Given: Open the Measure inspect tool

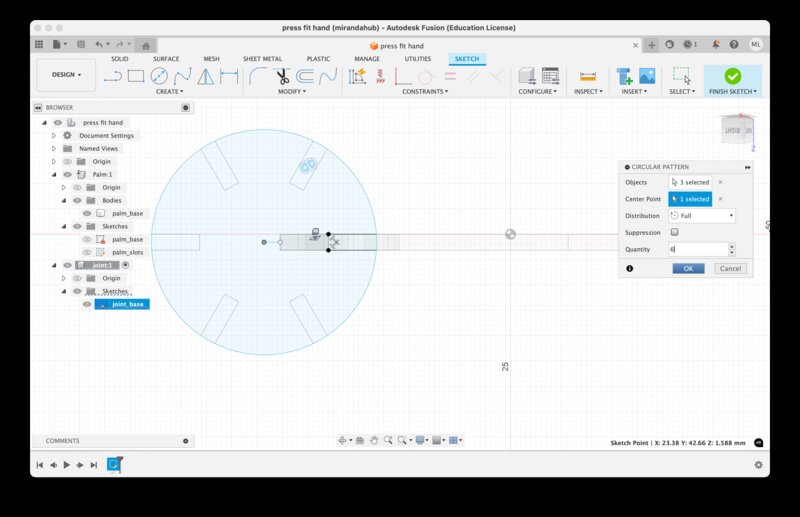Looking at the screenshot, I should (x=588, y=76).
